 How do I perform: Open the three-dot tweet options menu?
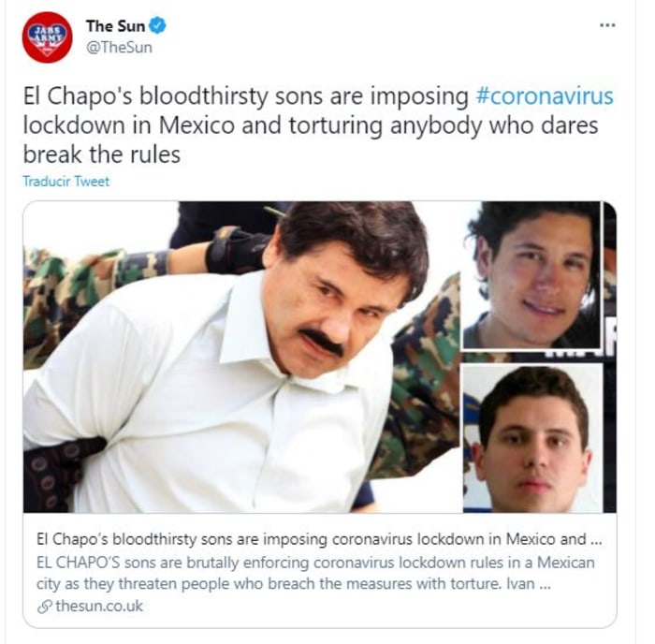pos(607,25)
